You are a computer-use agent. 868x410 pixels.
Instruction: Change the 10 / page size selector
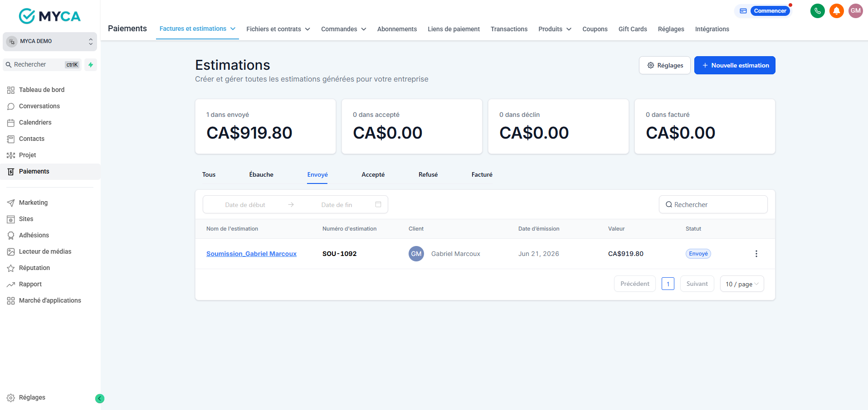point(742,284)
